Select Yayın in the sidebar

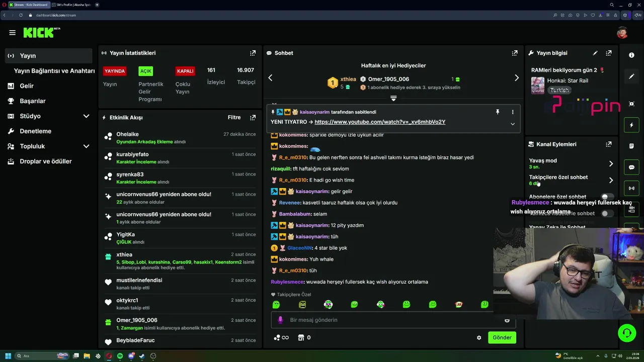[49, 56]
